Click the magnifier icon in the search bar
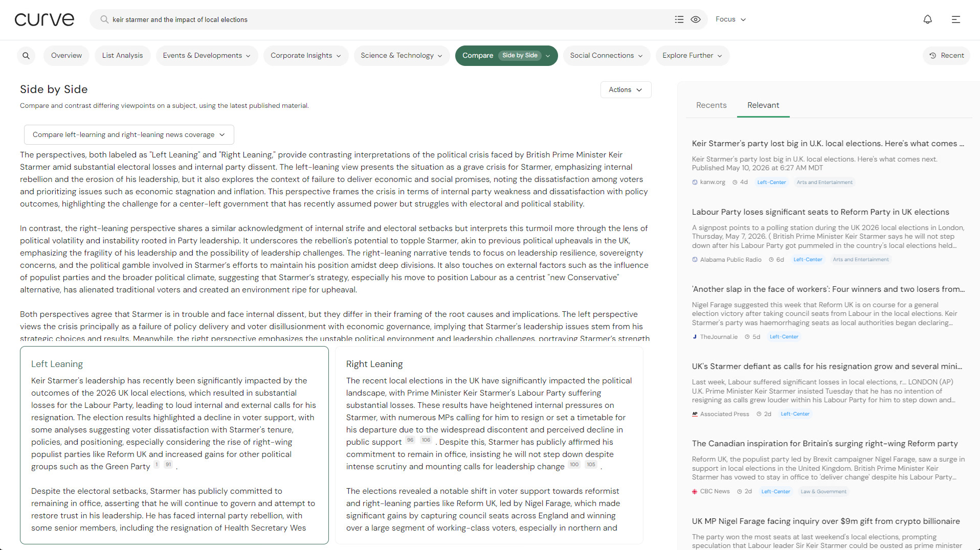This screenshot has width=980, height=550. [104, 19]
